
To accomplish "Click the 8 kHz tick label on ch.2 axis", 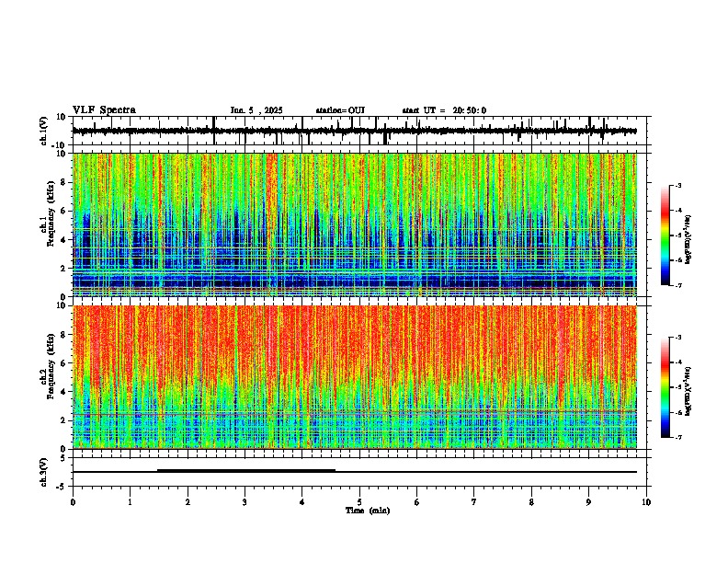I will coord(65,335).
